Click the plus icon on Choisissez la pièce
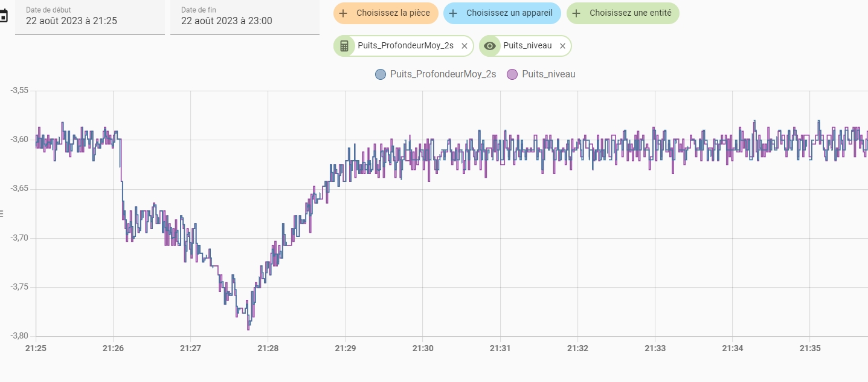Screen dimensions: 868x382 coord(343,13)
